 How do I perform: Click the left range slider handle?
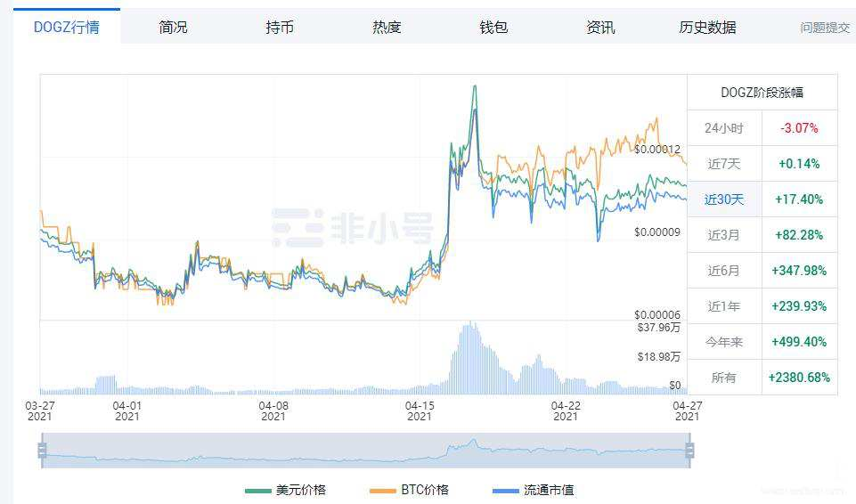42,451
